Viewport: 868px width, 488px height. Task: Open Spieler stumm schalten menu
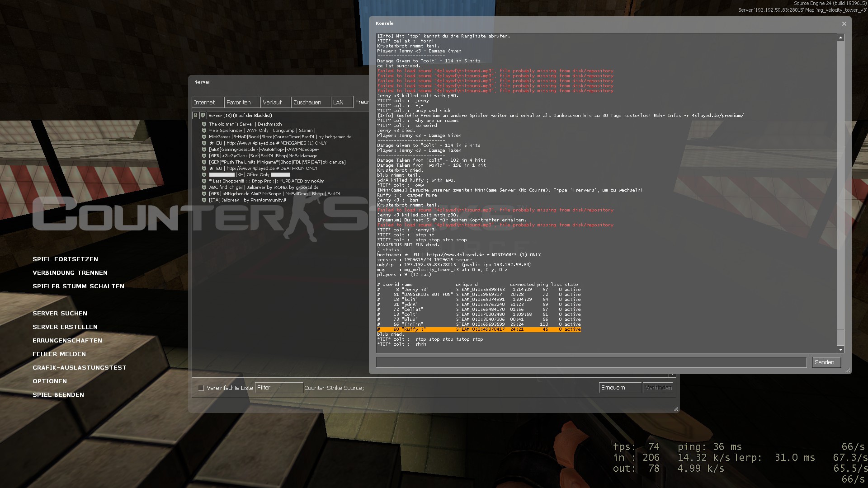pos(78,286)
